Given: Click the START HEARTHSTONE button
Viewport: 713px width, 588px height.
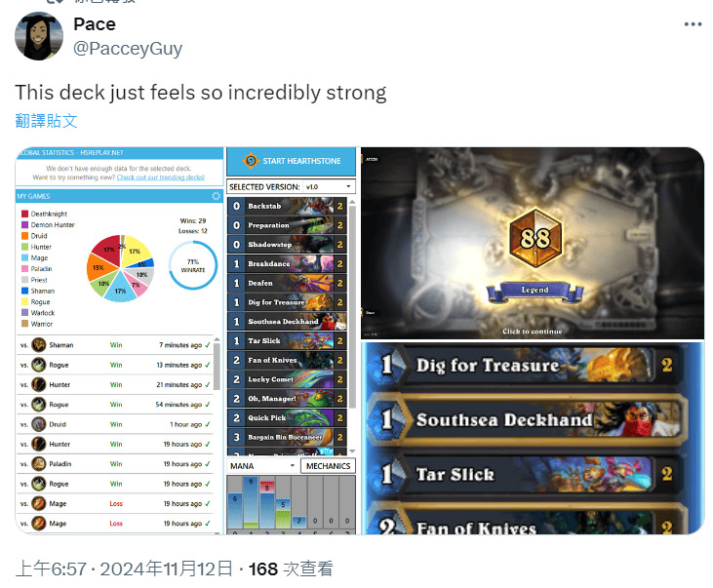Looking at the screenshot, I should (x=291, y=161).
